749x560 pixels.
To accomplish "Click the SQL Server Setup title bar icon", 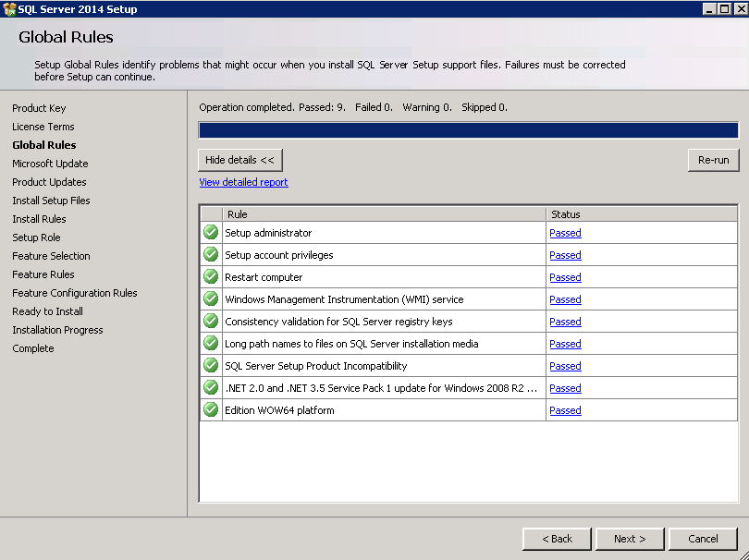I will point(9,9).
